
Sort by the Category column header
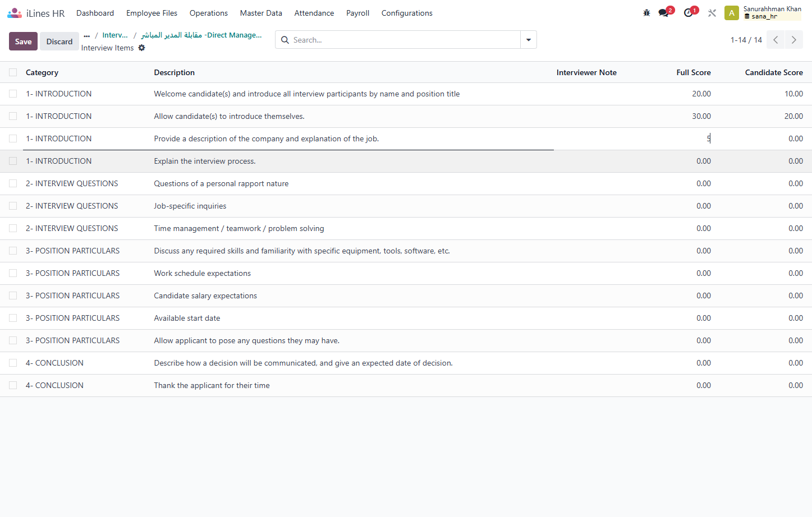(42, 72)
